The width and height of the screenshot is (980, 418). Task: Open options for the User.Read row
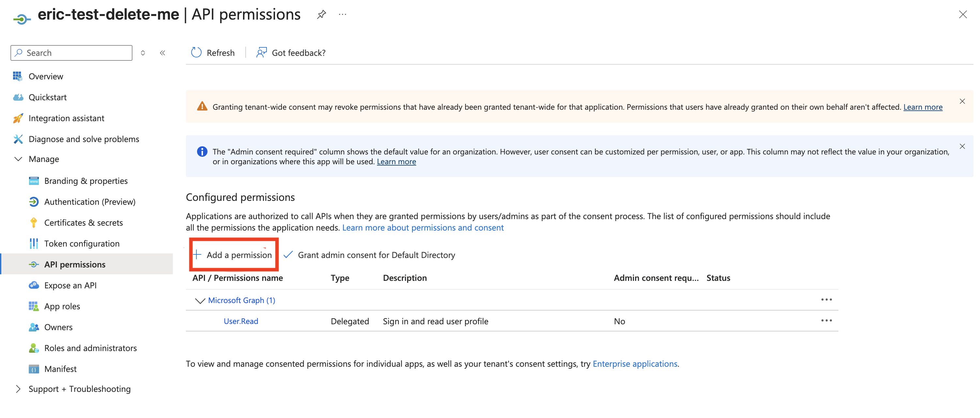point(826,321)
